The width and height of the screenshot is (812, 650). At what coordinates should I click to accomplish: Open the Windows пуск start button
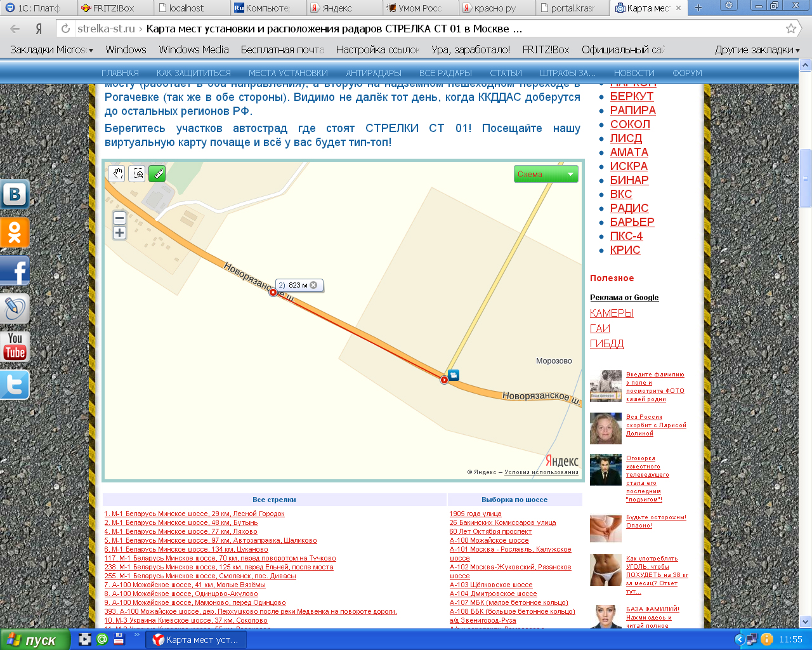36,640
